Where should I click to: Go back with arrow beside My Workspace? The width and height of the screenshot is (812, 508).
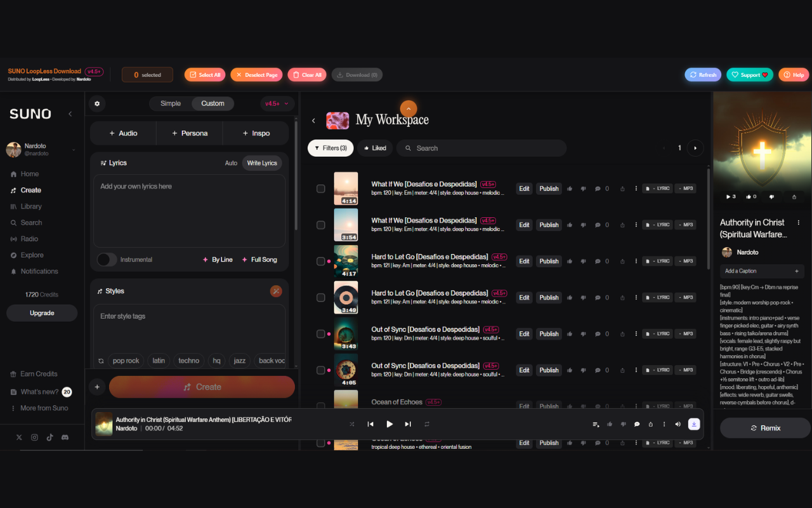313,121
